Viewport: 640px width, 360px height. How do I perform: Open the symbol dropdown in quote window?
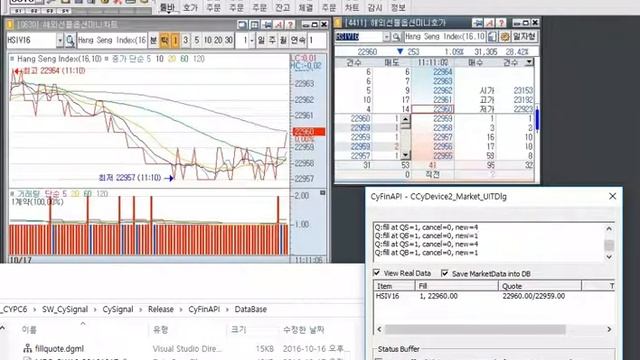click(386, 37)
